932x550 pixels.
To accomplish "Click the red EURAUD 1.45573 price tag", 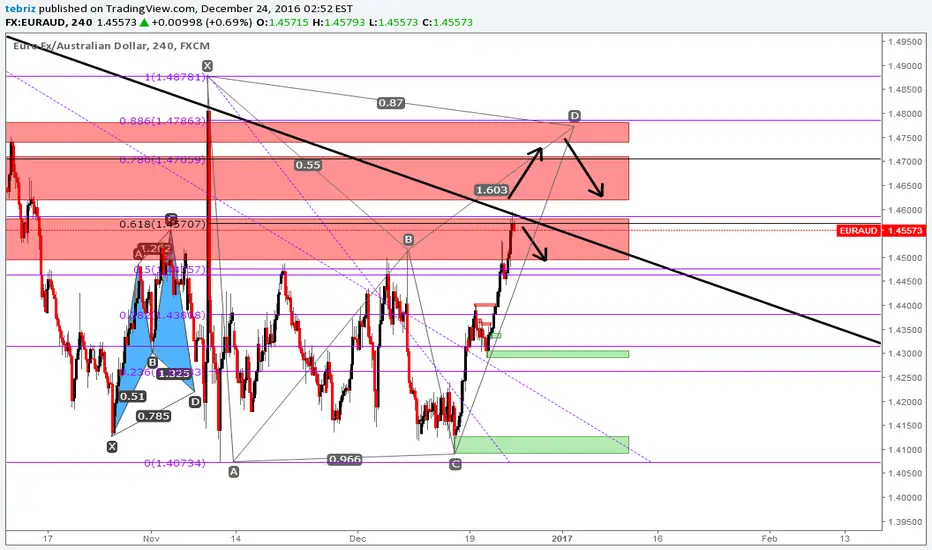I will 881,231.
